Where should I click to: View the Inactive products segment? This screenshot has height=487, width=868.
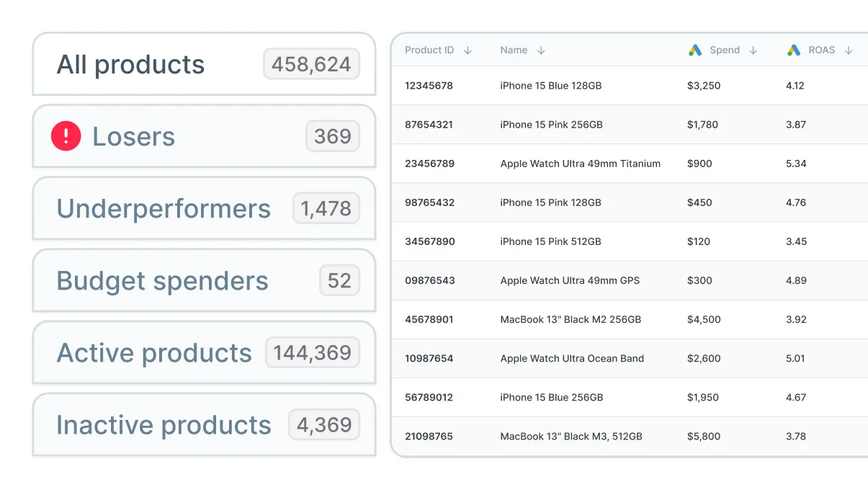click(205, 424)
